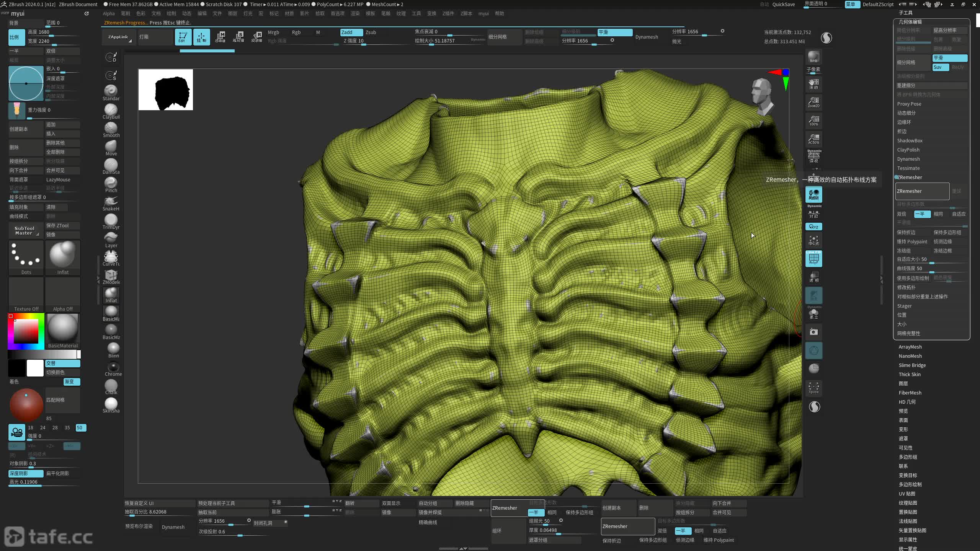Open the ShadowBox subpalette
The height and width of the screenshot is (551, 980).
910,140
